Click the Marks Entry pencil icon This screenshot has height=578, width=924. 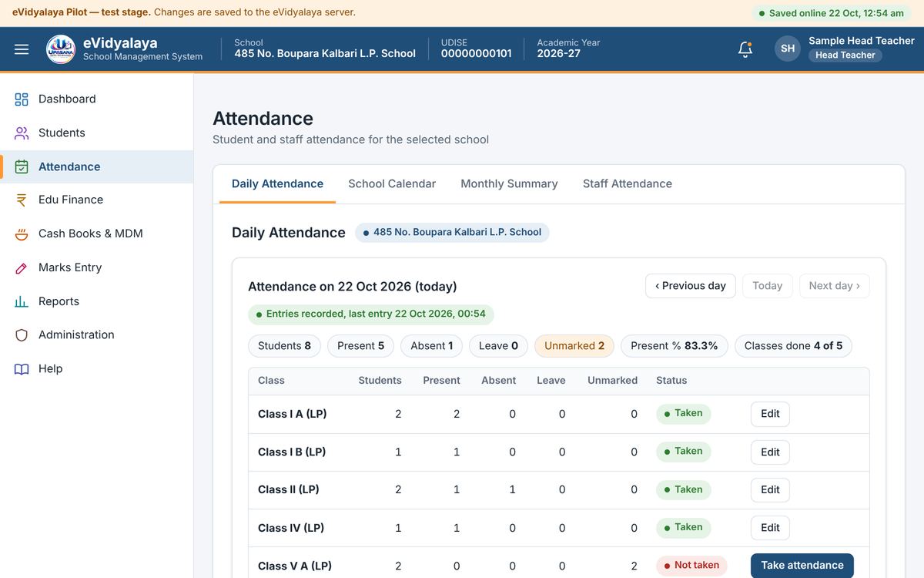pos(22,267)
